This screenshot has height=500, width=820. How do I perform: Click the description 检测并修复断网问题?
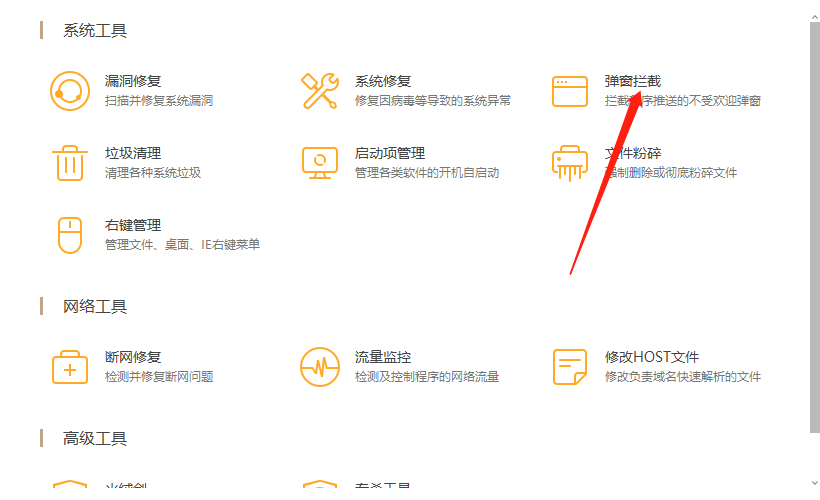159,377
